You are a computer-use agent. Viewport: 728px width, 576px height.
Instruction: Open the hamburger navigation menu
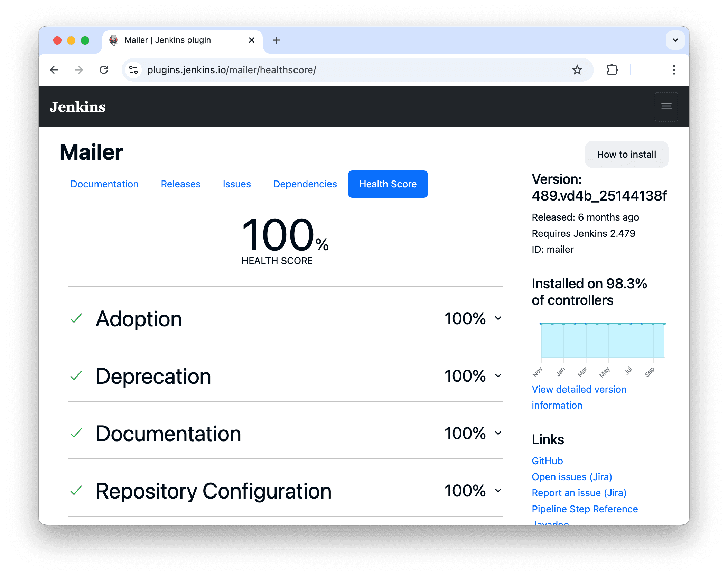666,106
